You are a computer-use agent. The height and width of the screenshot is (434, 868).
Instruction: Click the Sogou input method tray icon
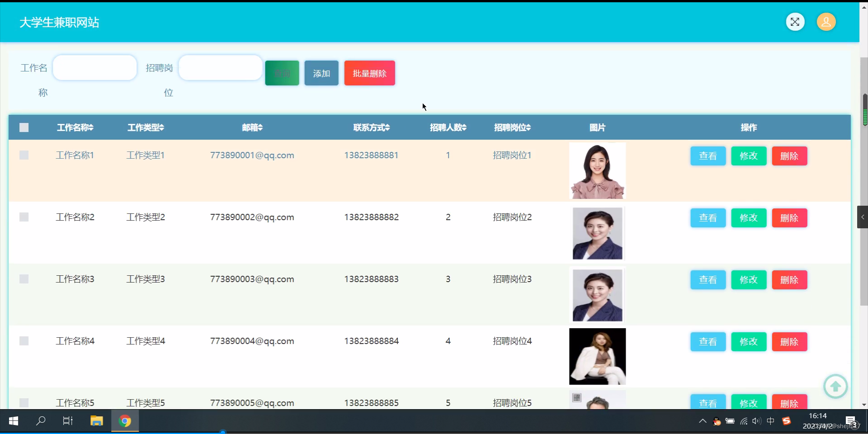pos(787,421)
